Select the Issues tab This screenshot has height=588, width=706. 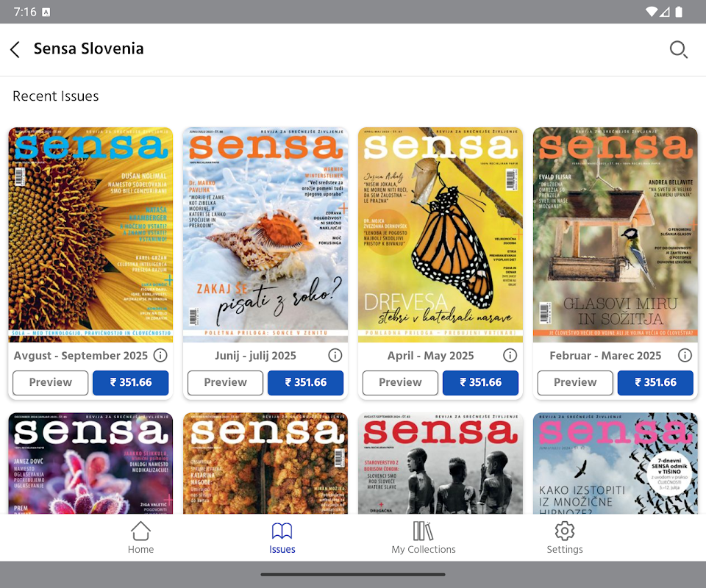click(x=282, y=537)
